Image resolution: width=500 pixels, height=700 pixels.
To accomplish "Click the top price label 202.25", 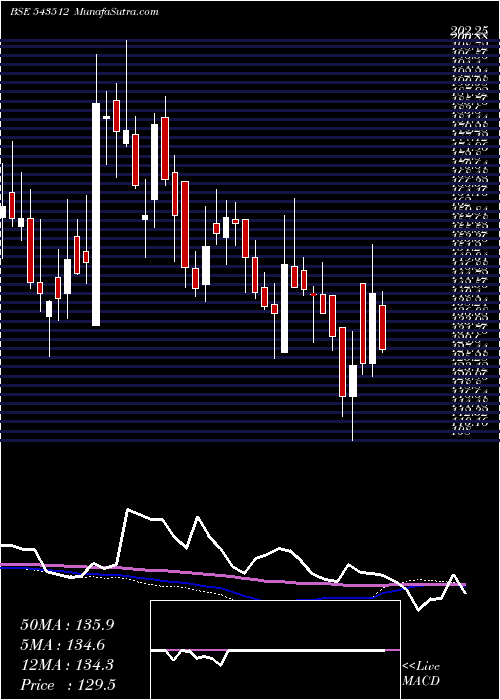I will [469, 31].
